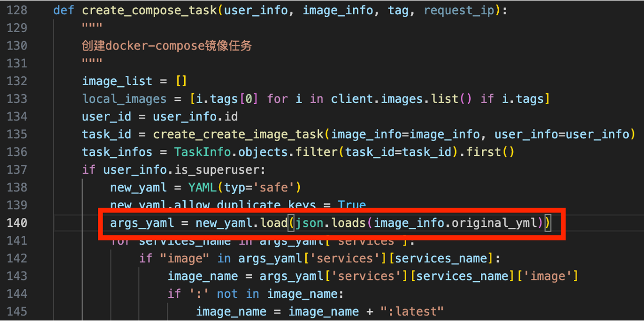Click the request_ip parameter
The height and width of the screenshot is (321, 644).
[x=462, y=10]
